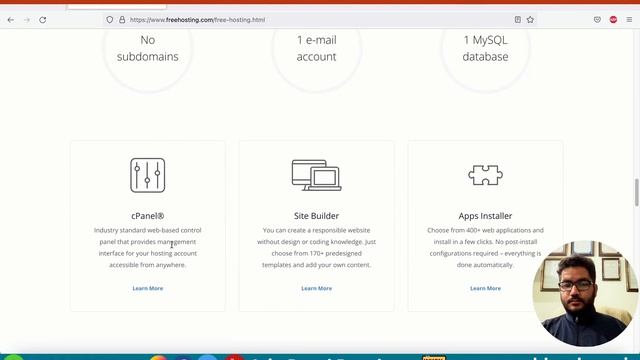The height and width of the screenshot is (360, 640).
Task: Click the cPanel sliders icon
Action: click(148, 175)
